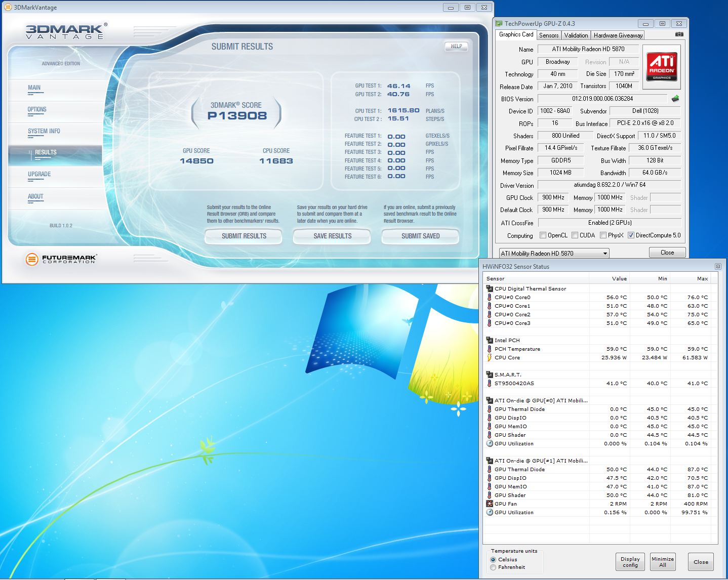
Task: Toggle the PhysX checkbox in GPU-Z
Action: (x=603, y=235)
